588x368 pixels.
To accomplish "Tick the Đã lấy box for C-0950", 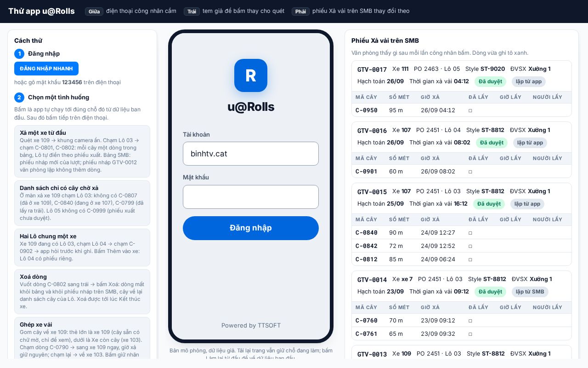I will pyautogui.click(x=470, y=110).
